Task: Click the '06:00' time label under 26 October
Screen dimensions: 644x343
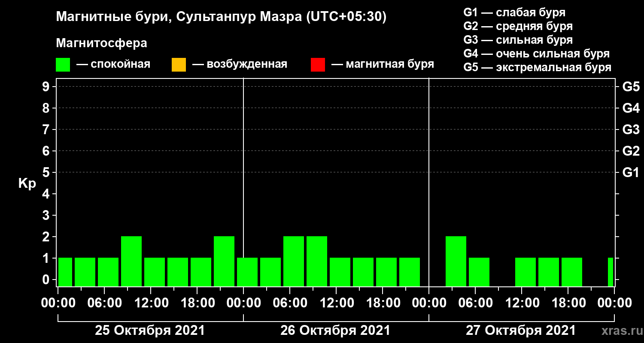Action: tap(290, 303)
